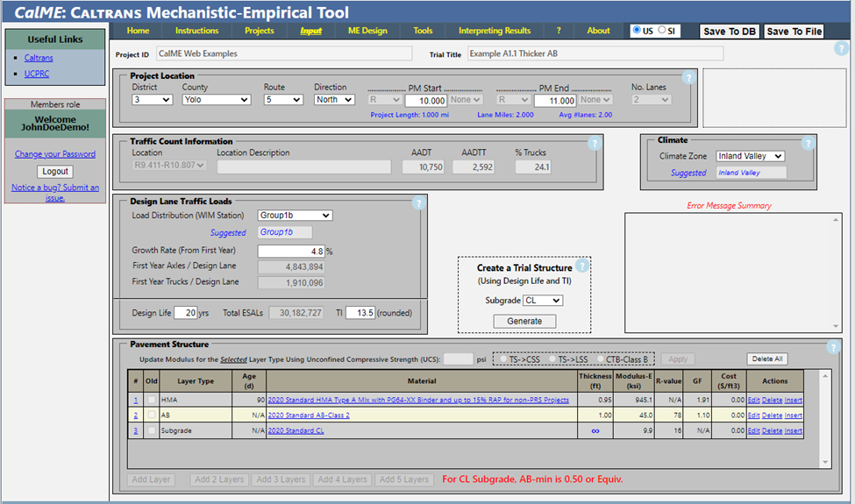Show help for the Climate panel
855x504 pixels.
[808, 143]
